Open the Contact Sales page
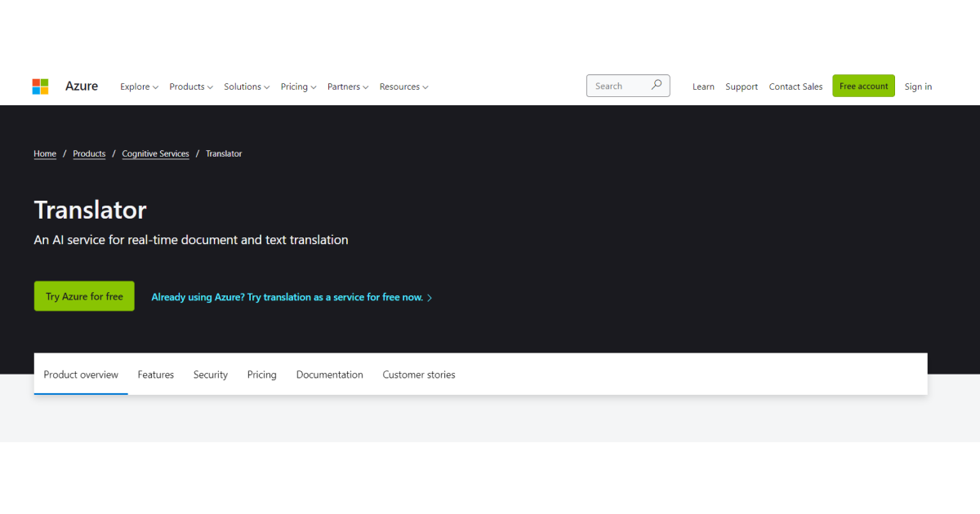 coord(795,86)
